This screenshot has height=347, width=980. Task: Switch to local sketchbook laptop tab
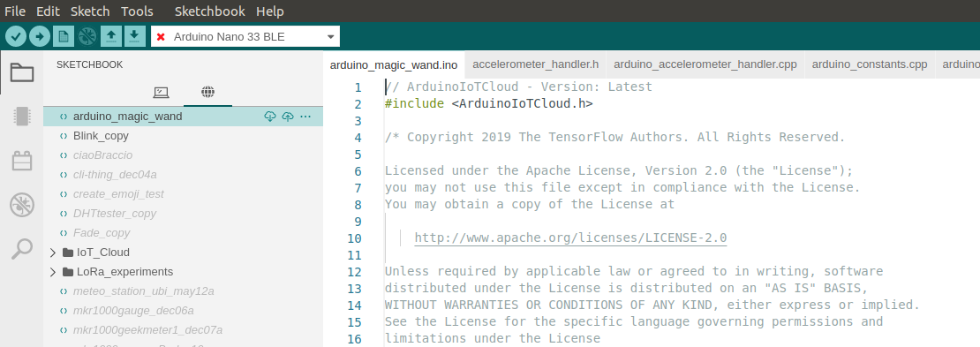tap(161, 93)
